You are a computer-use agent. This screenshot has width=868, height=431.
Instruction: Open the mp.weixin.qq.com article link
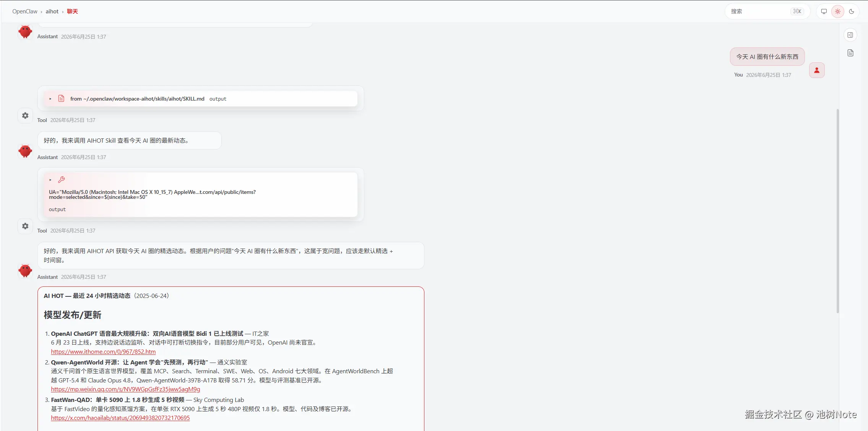tap(125, 389)
